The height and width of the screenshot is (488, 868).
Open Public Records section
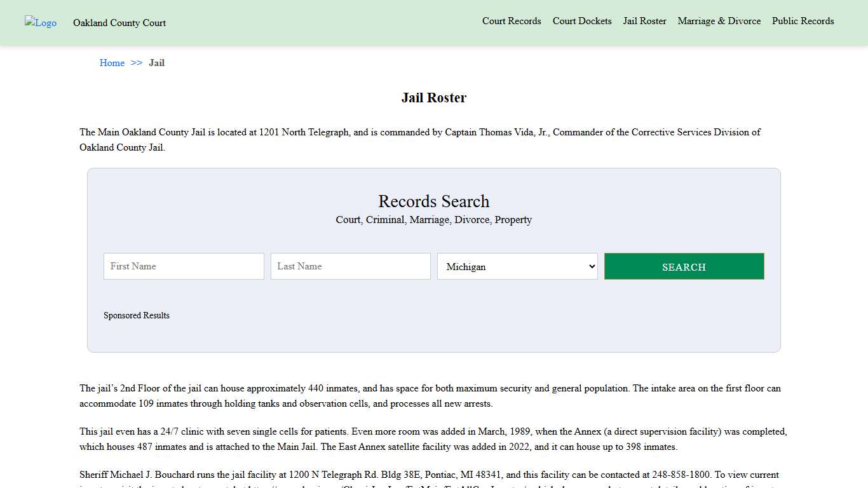point(803,21)
